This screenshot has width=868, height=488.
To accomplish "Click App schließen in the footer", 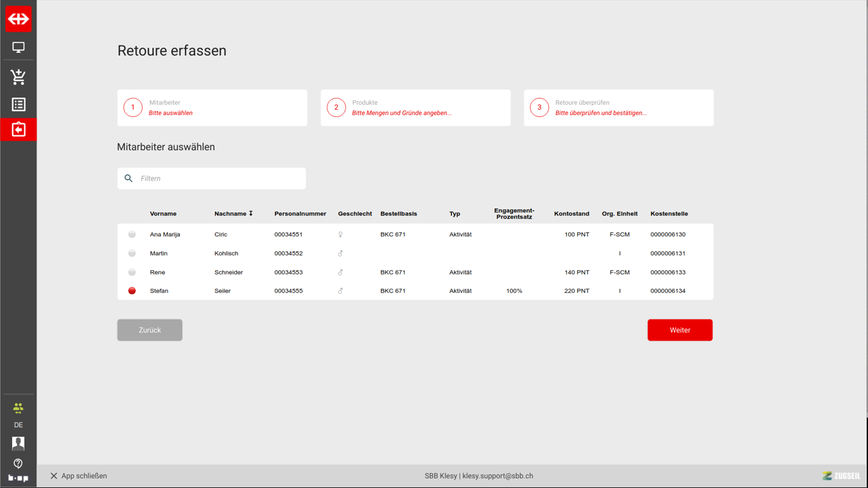I will [x=78, y=476].
